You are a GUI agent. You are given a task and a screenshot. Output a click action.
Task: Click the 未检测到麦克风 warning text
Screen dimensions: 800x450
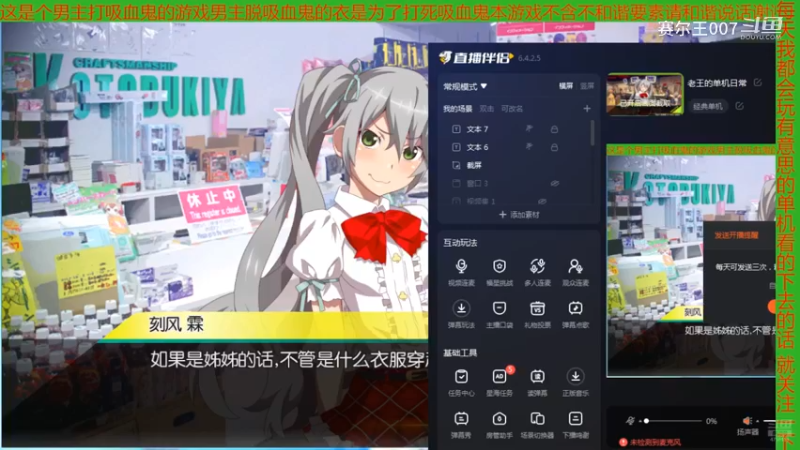tap(655, 442)
